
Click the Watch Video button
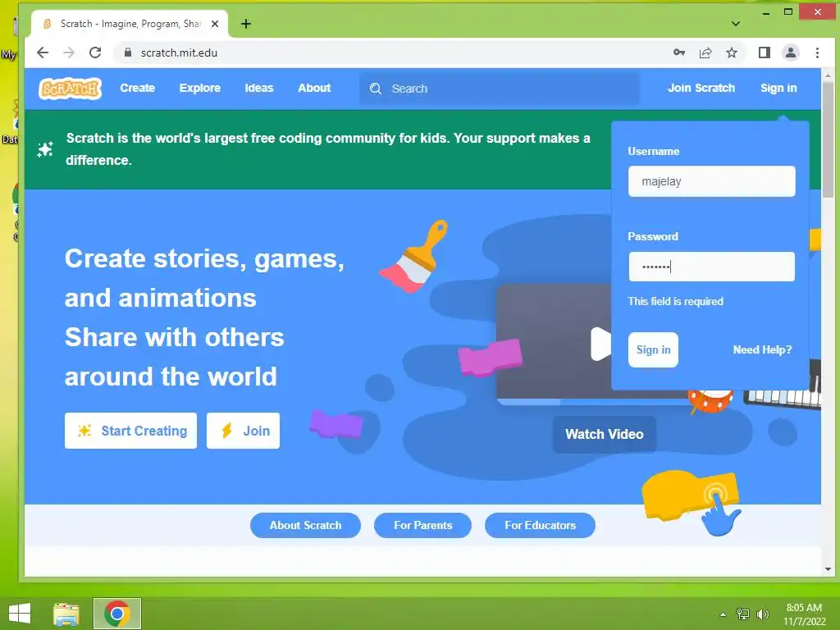605,434
